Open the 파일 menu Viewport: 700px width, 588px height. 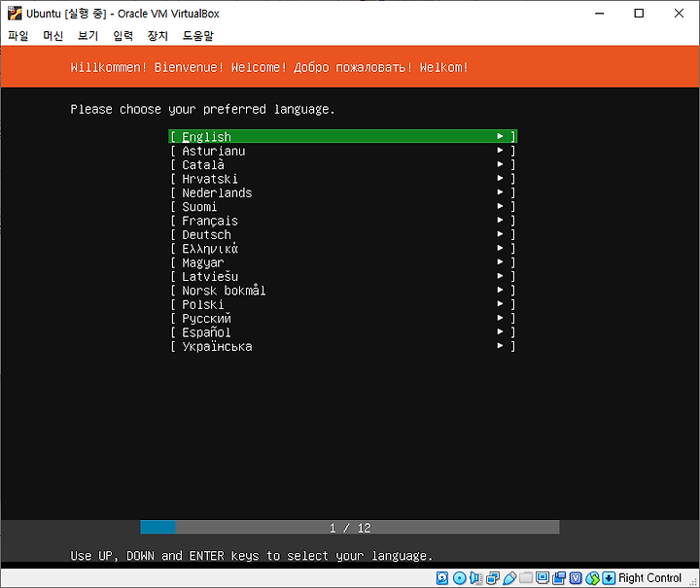[x=18, y=35]
